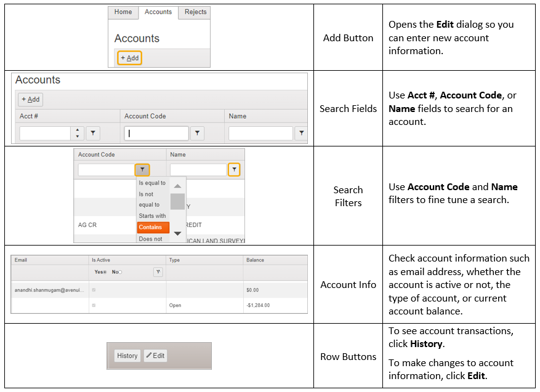Open account History
Viewport: 540px width, 392px height.
127,356
